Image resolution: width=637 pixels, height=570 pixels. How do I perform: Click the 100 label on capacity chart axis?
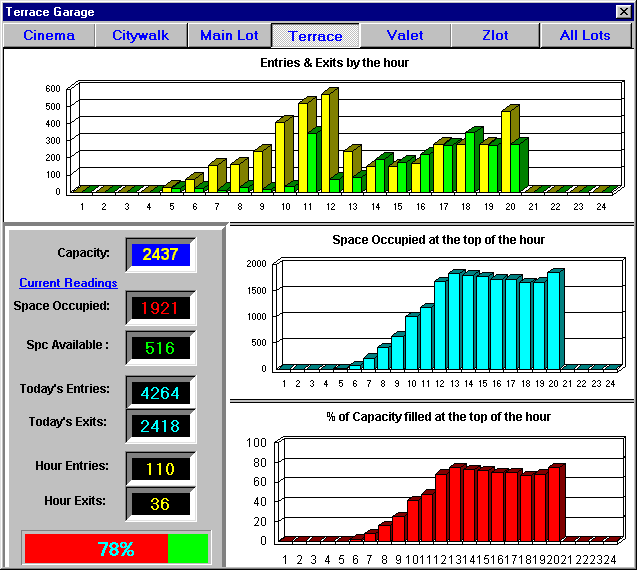256,442
